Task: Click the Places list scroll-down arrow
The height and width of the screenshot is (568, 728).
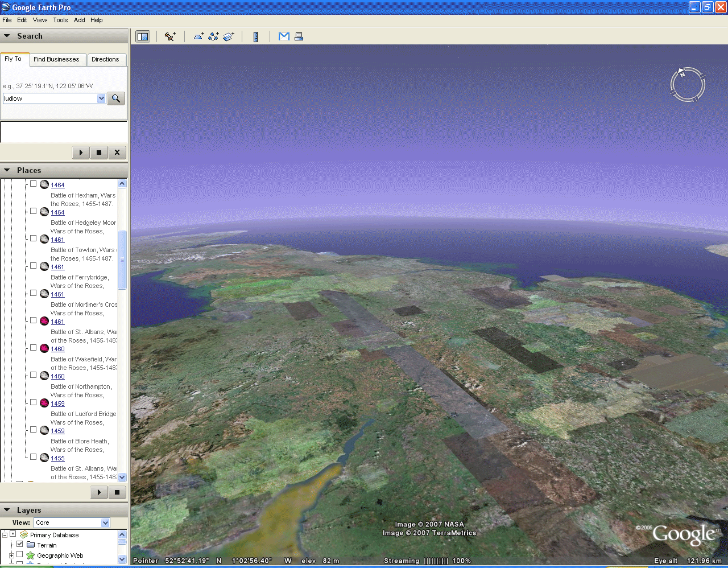Action: (122, 478)
